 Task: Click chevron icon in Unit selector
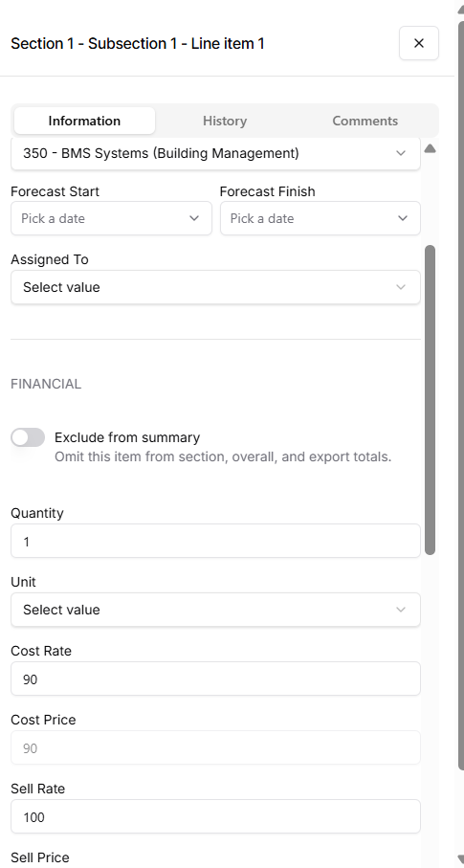[x=401, y=610]
